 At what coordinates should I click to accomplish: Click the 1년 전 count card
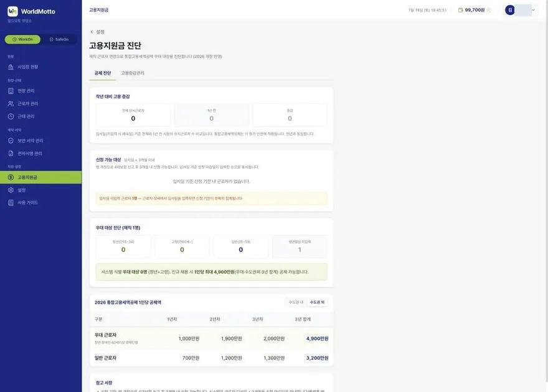pos(212,115)
